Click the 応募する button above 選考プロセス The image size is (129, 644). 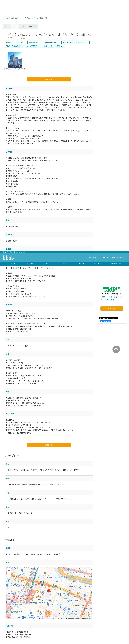(x=49, y=445)
